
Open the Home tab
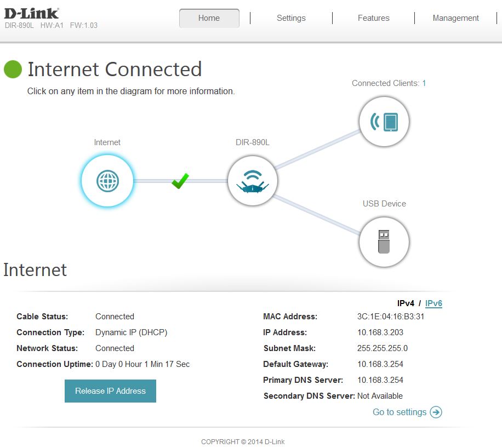pyautogui.click(x=209, y=18)
